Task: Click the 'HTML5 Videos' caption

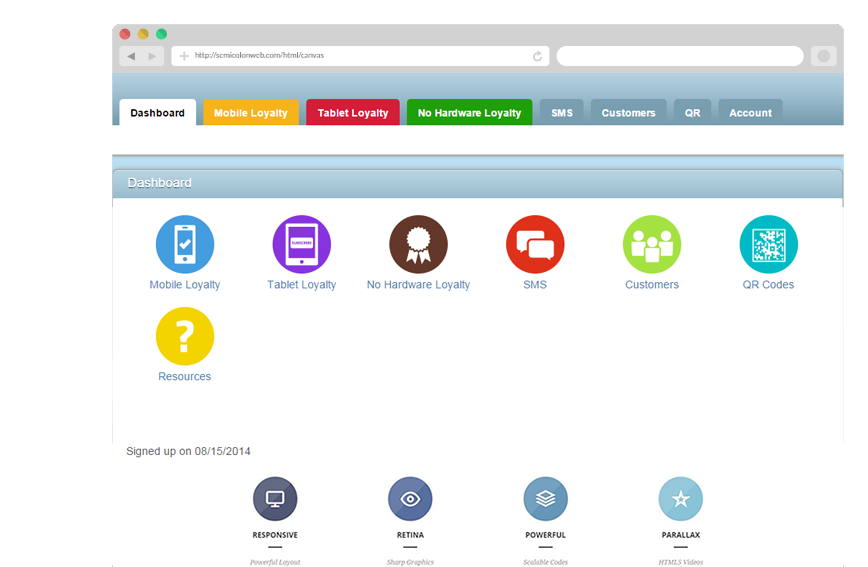Action: click(681, 562)
